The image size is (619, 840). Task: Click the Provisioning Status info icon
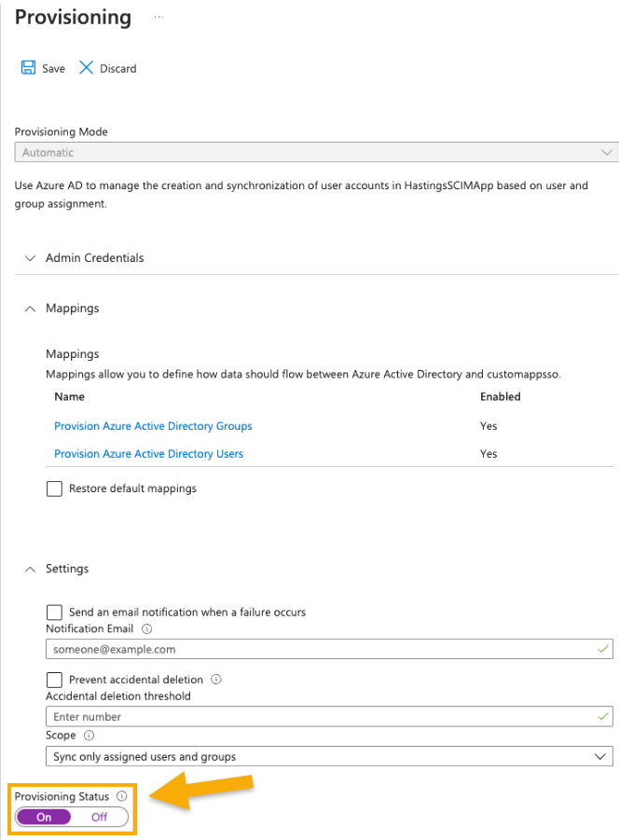[122, 796]
